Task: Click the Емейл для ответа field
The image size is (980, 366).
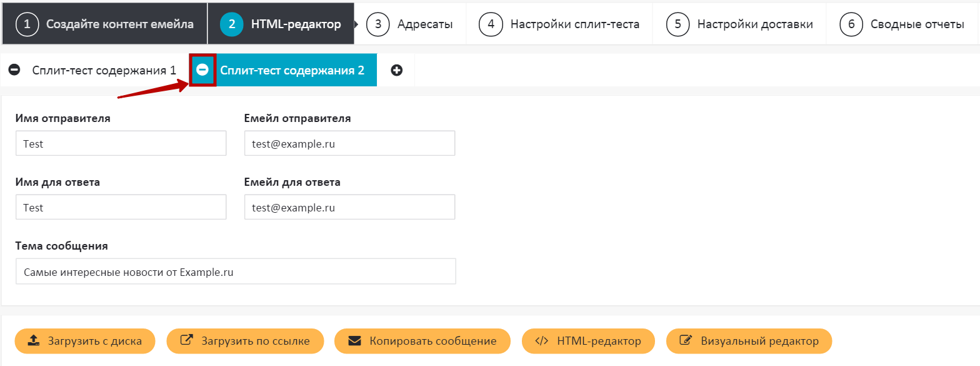Action: pos(349,207)
